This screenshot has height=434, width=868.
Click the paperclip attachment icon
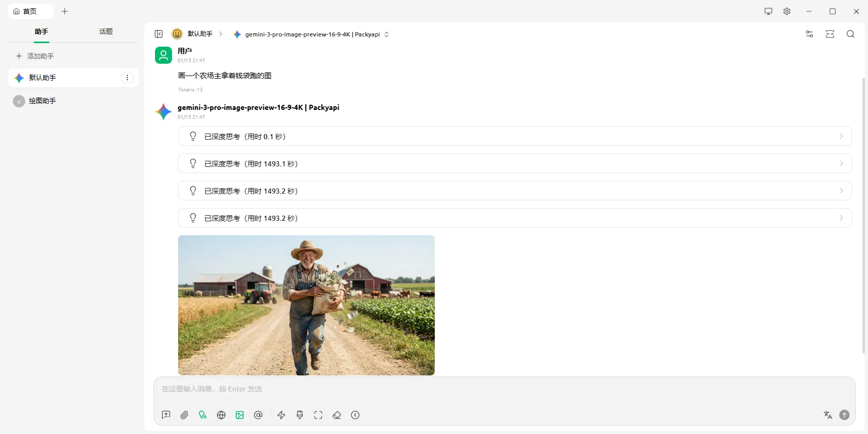[x=184, y=415]
